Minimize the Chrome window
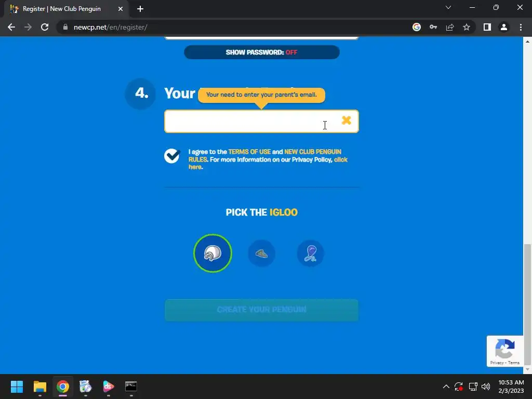This screenshot has width=532, height=399. [472, 7]
